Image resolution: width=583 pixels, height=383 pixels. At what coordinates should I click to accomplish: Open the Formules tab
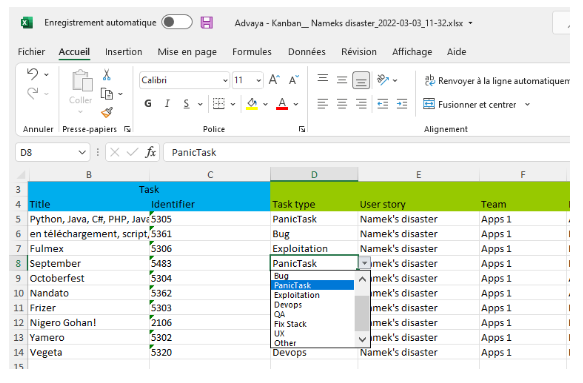click(x=252, y=52)
